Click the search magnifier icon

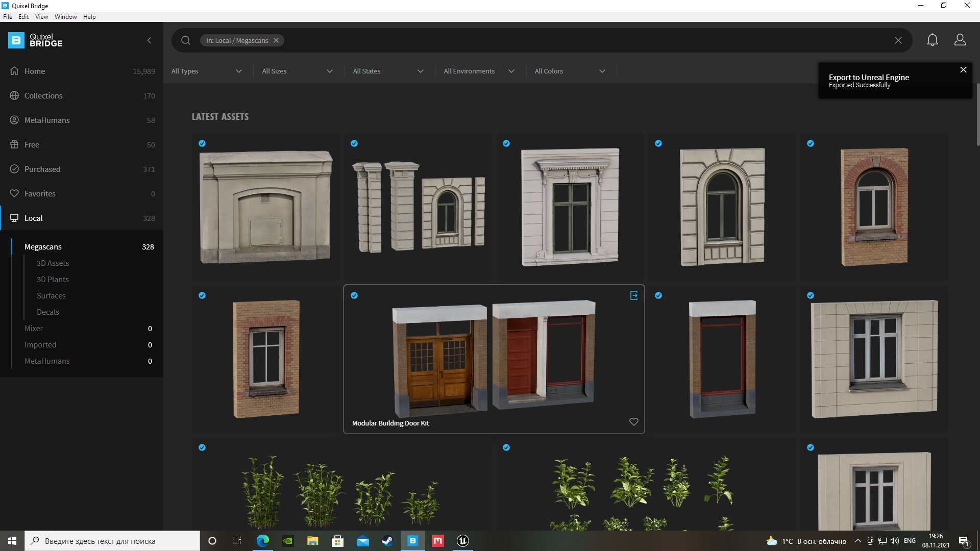click(186, 40)
